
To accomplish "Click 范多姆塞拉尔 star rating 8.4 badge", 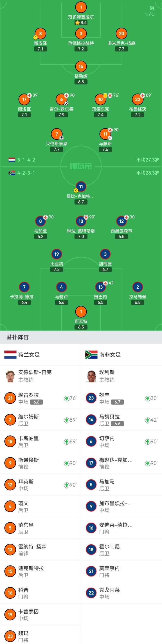I will point(81,23).
